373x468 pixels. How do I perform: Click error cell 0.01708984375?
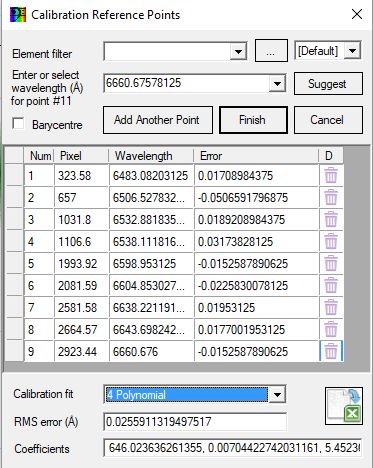click(x=256, y=176)
